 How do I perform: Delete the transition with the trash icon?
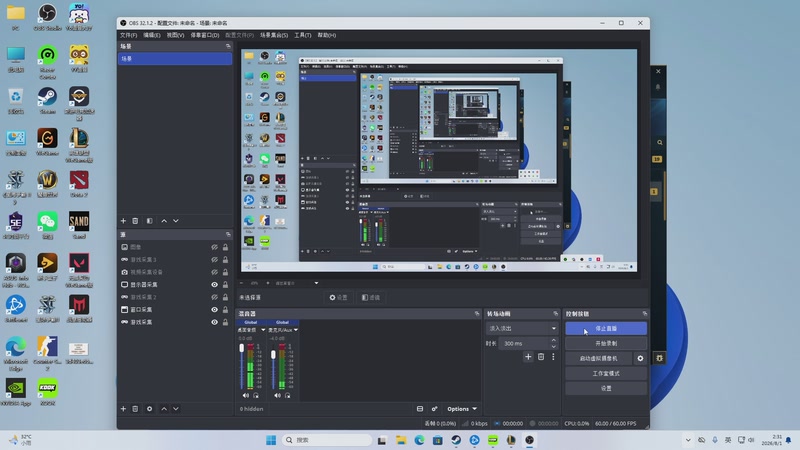click(x=541, y=357)
